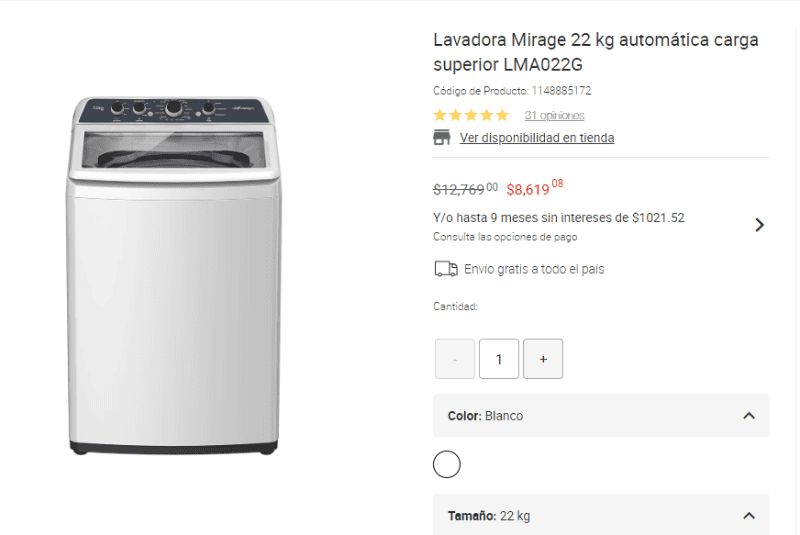Click the delivery truck icon

point(445,269)
